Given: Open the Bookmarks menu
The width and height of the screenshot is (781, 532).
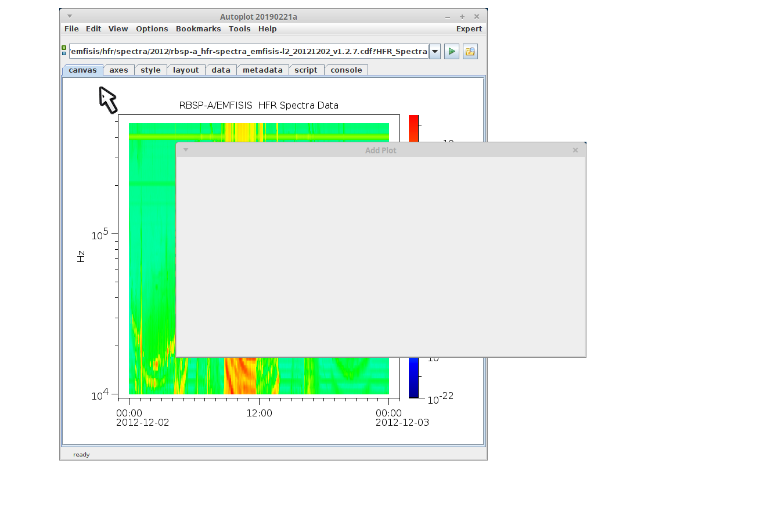Looking at the screenshot, I should [x=198, y=29].
